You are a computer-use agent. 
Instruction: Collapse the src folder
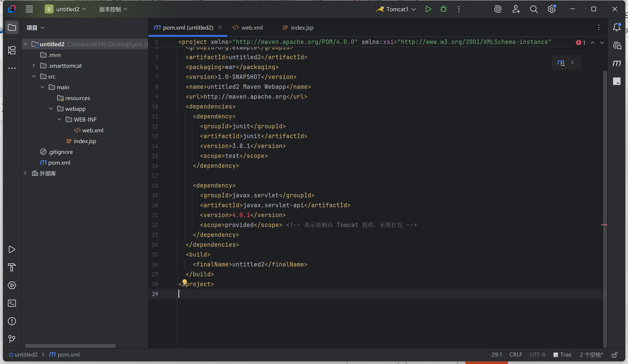(34, 76)
